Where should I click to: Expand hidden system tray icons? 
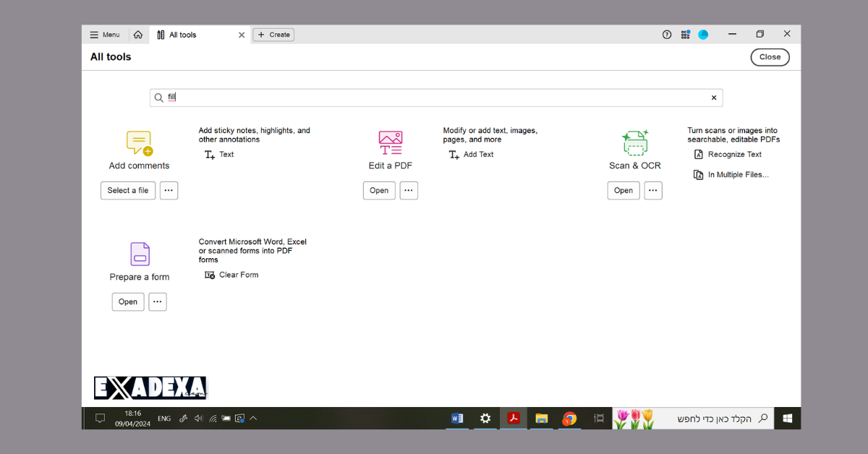(x=253, y=418)
